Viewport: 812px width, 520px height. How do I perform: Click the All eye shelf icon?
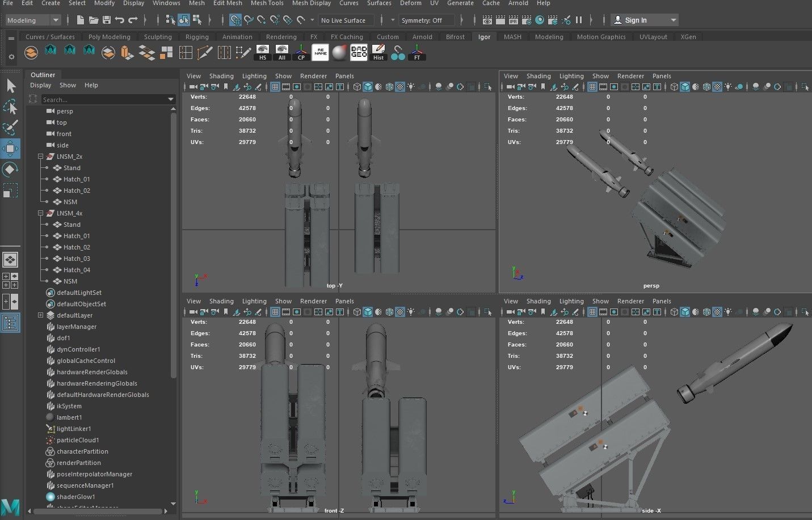pos(281,53)
